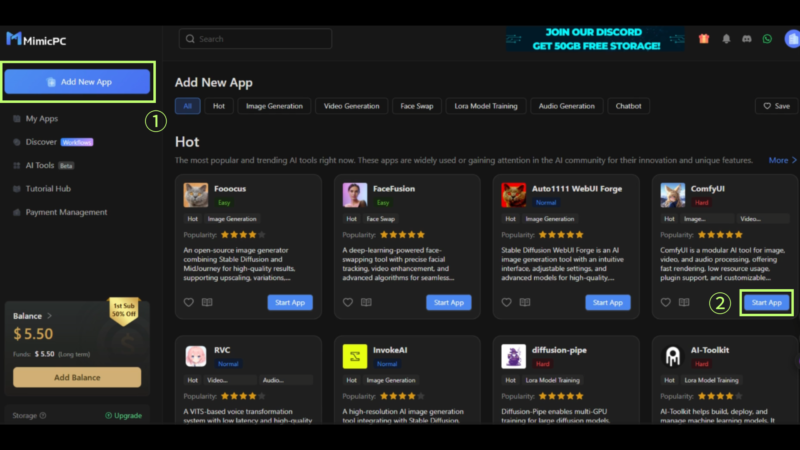The height and width of the screenshot is (450, 800).
Task: Click the Add New App button
Action: [77, 82]
